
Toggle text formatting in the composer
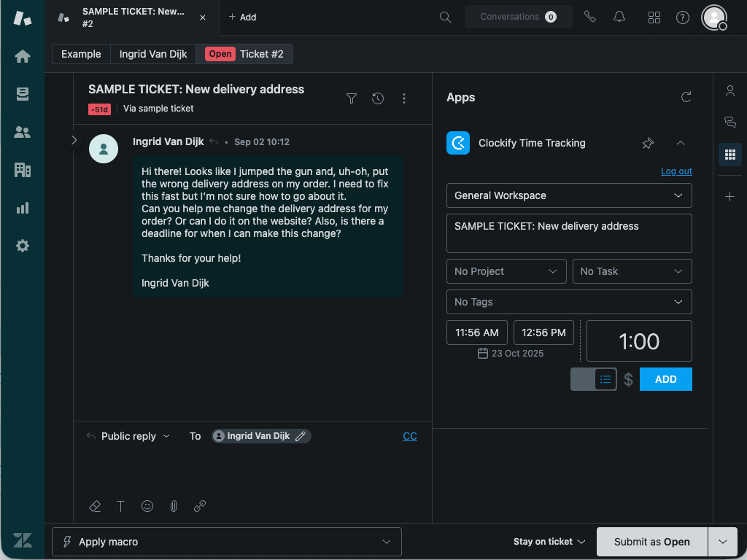(121, 506)
